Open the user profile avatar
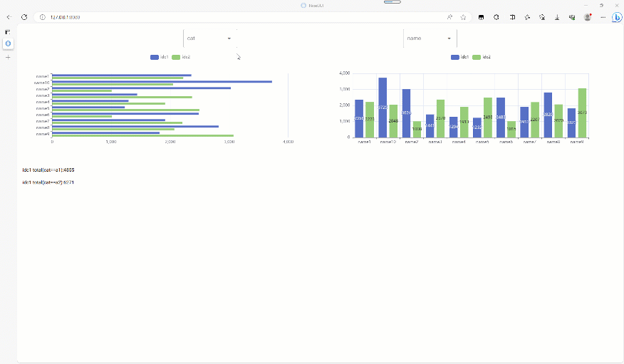This screenshot has height=364, width=624. (x=587, y=17)
